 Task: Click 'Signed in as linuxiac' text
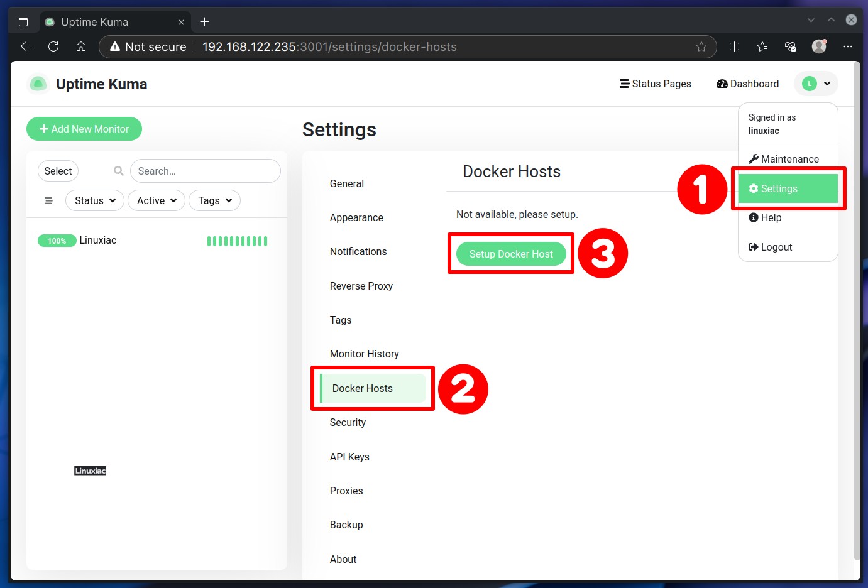[772, 124]
